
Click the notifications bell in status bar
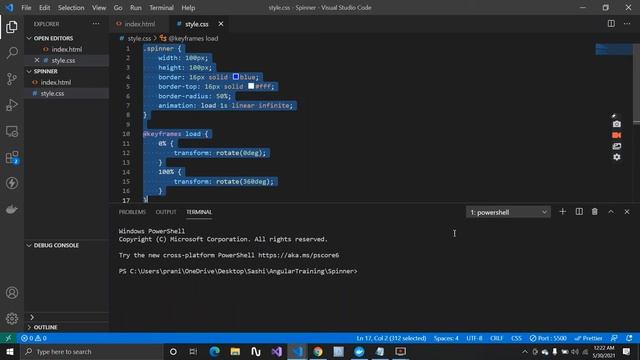tap(629, 338)
